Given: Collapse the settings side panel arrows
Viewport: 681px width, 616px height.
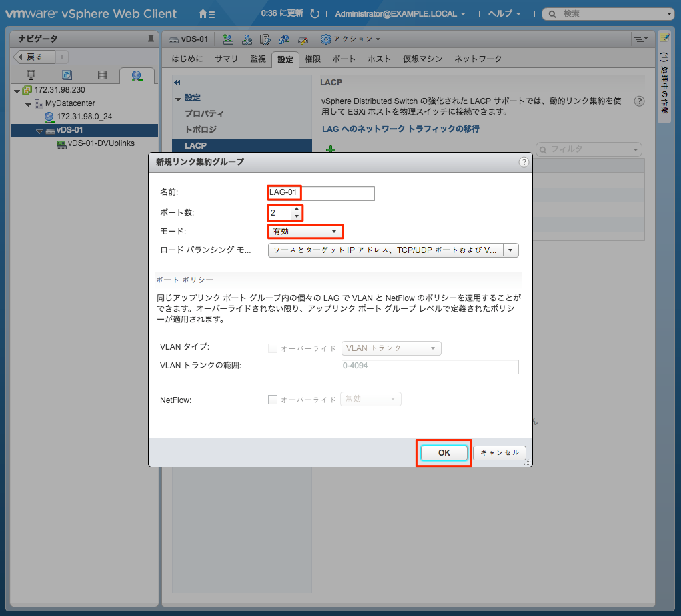Looking at the screenshot, I should click(x=177, y=82).
